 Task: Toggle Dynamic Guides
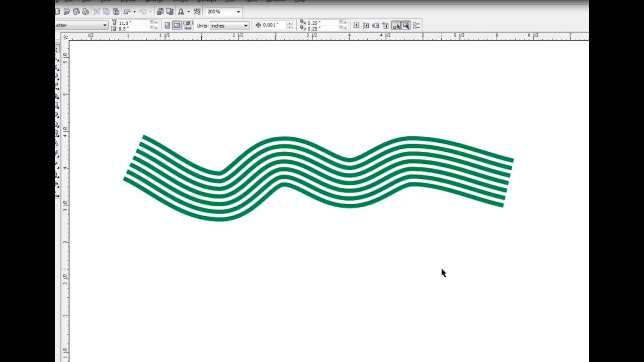pyautogui.click(x=385, y=25)
